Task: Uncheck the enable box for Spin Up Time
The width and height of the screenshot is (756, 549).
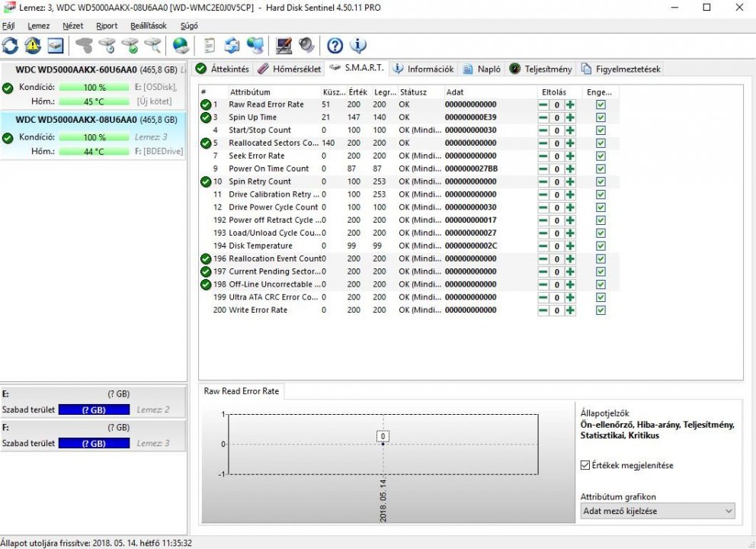Action: (x=601, y=117)
